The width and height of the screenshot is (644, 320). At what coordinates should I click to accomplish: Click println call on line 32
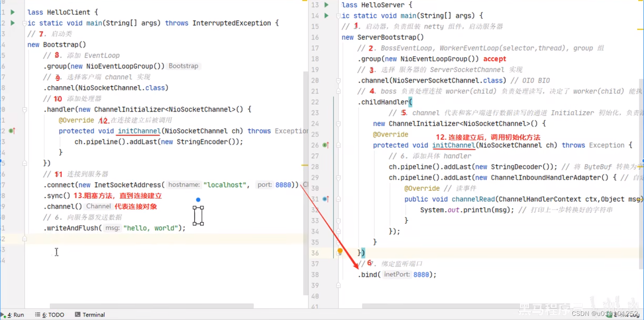(x=477, y=210)
